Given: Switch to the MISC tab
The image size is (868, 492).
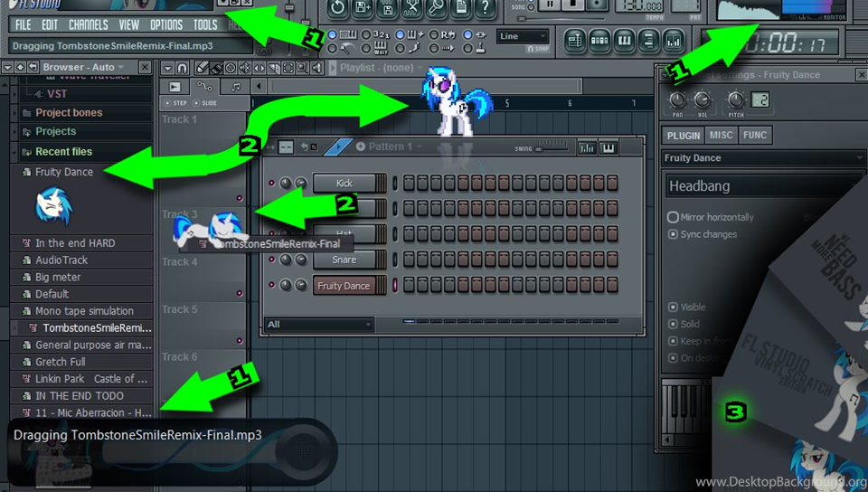Looking at the screenshot, I should [721, 135].
